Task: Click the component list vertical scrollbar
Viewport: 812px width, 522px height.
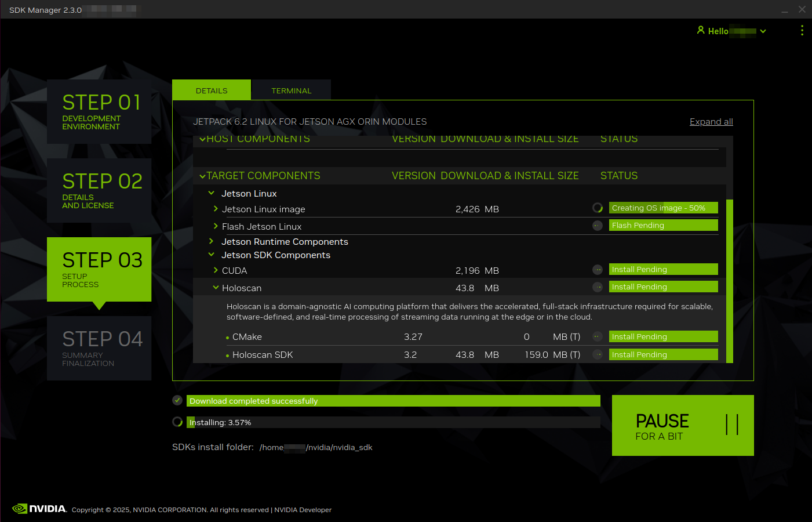Action: coord(730,281)
